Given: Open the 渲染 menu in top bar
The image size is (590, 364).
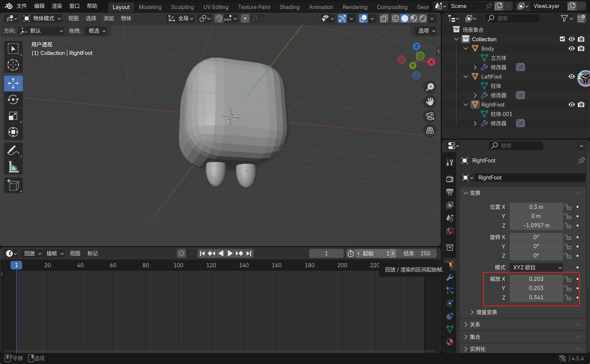Looking at the screenshot, I should point(57,6).
